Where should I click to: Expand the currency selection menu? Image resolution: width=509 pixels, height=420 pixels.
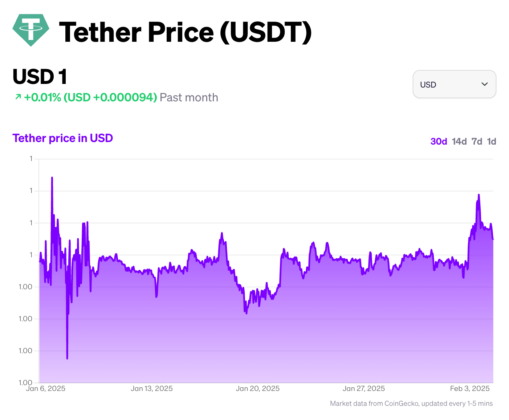click(x=454, y=84)
